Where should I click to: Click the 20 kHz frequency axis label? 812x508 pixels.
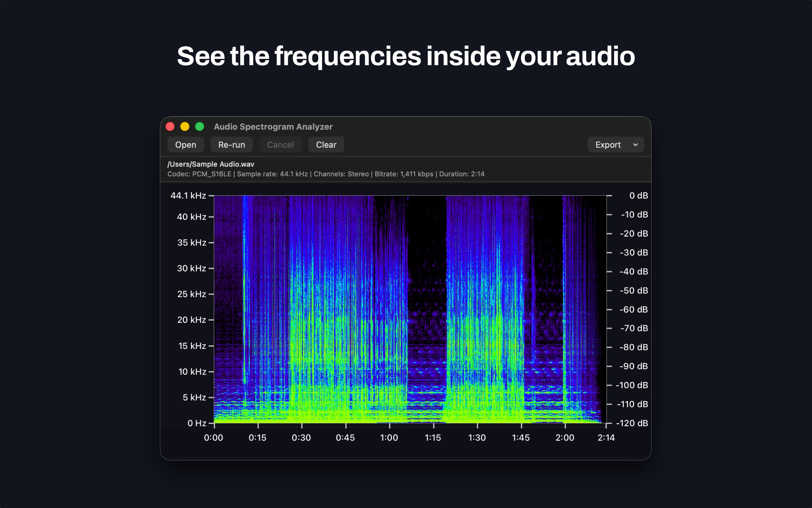(192, 320)
